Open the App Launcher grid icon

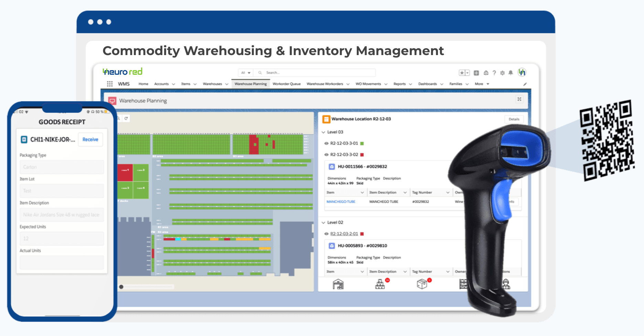[110, 84]
